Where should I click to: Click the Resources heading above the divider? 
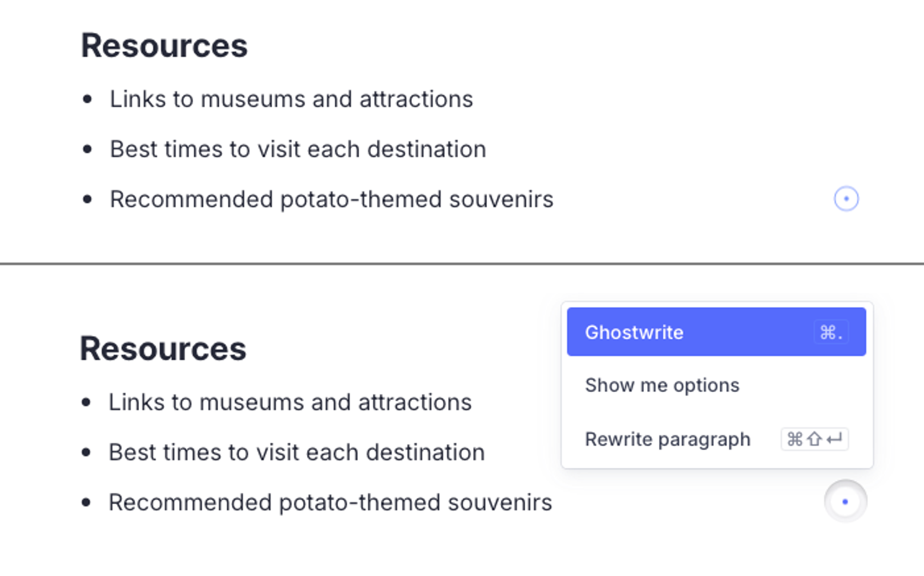(x=164, y=46)
